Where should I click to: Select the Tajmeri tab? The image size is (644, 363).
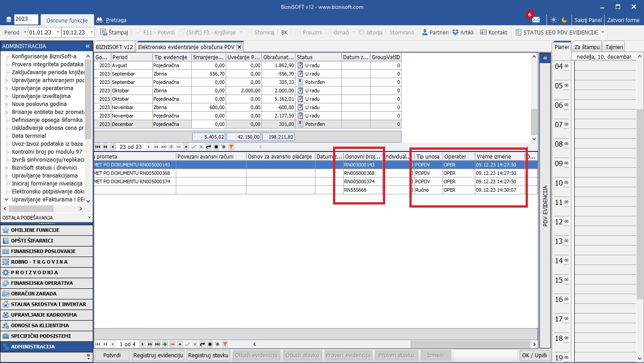click(x=614, y=47)
